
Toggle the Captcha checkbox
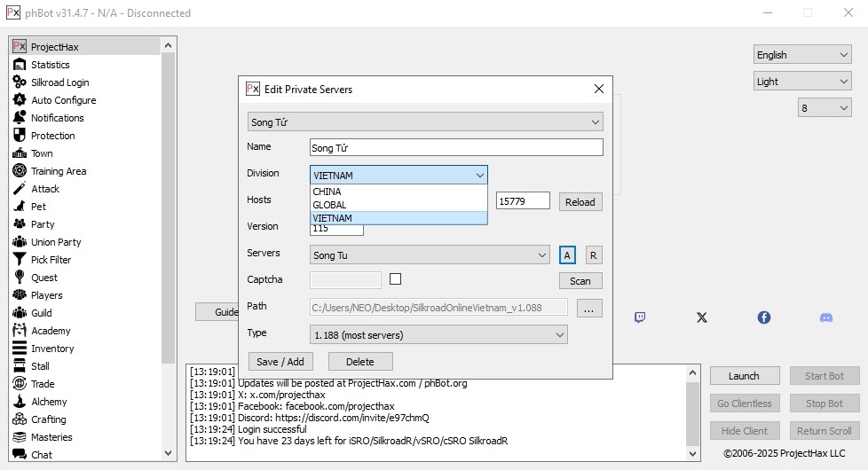pyautogui.click(x=396, y=279)
